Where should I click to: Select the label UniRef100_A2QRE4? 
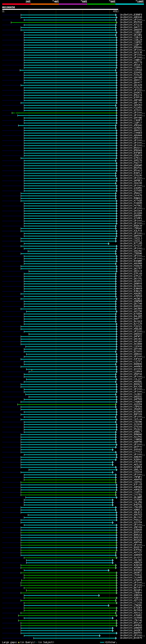click(131, 467)
